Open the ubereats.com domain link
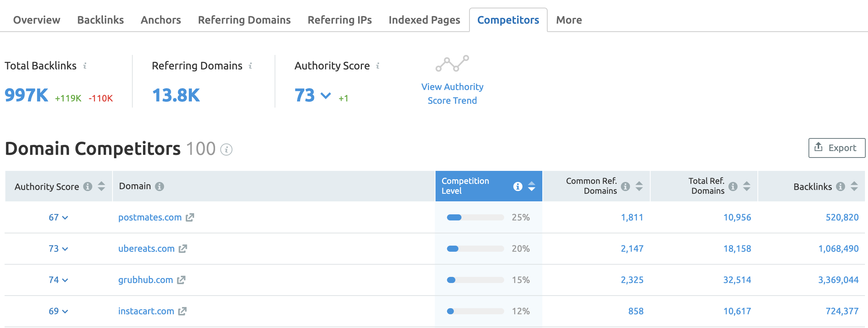868x328 pixels. click(146, 249)
